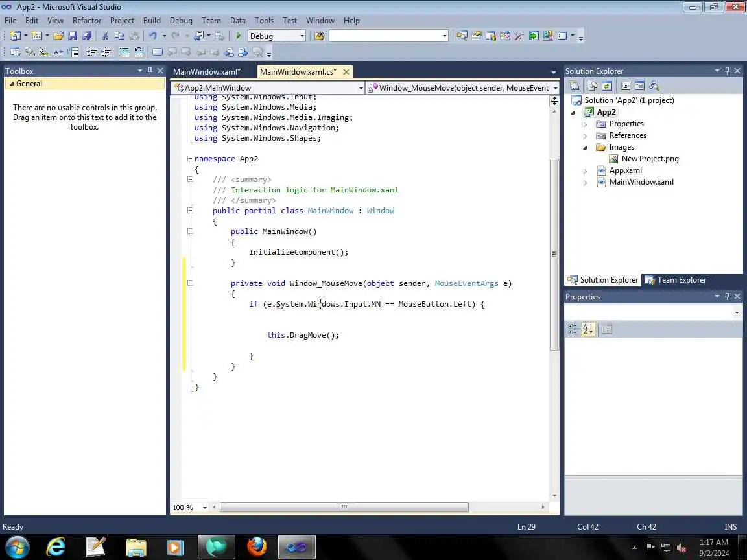Open the Properties Window toolbar icon
747x560 pixels.
coord(477,36)
